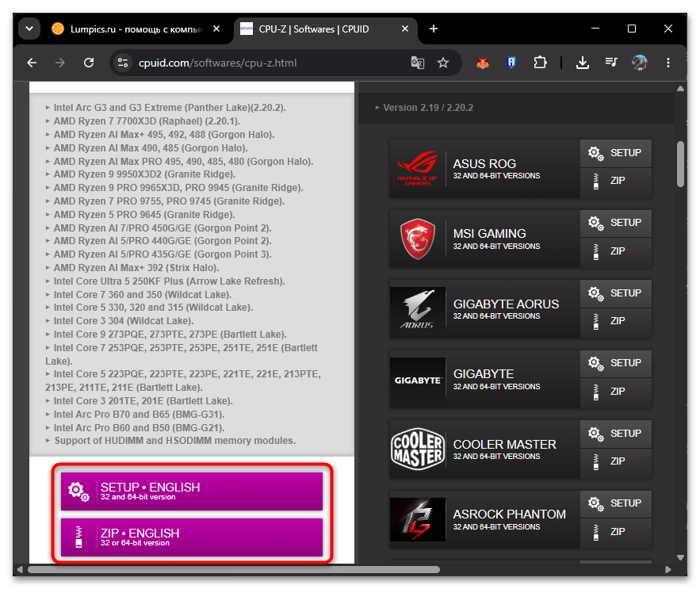Download ZIP • ENGLISH version
The height and width of the screenshot is (589, 700).
[x=192, y=537]
